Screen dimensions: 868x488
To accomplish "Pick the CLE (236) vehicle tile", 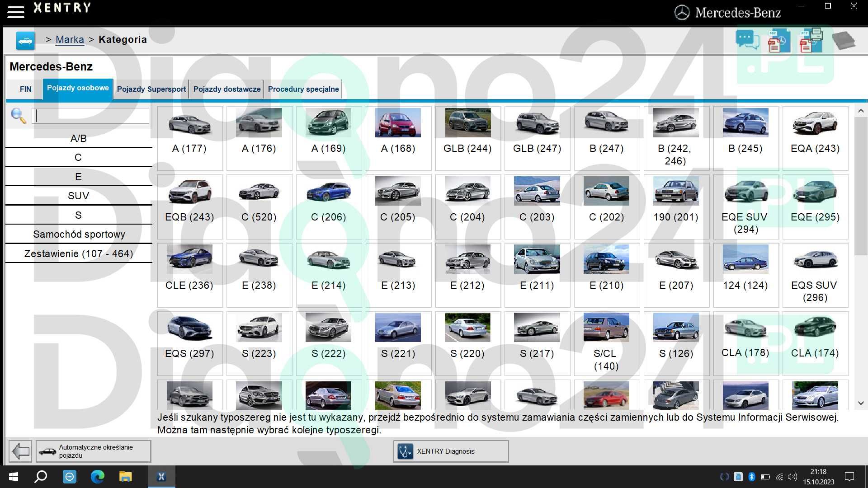I will (x=189, y=275).
